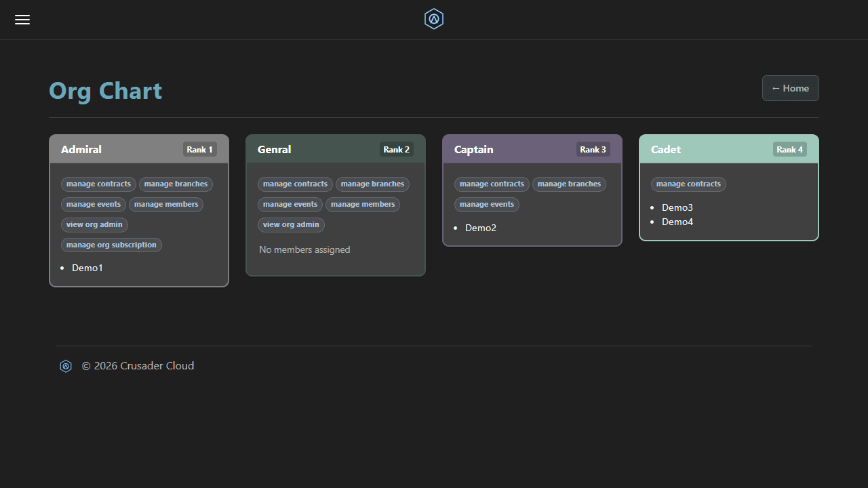
Task: Select the Rank 2 badge on Genral card
Action: 396,149
